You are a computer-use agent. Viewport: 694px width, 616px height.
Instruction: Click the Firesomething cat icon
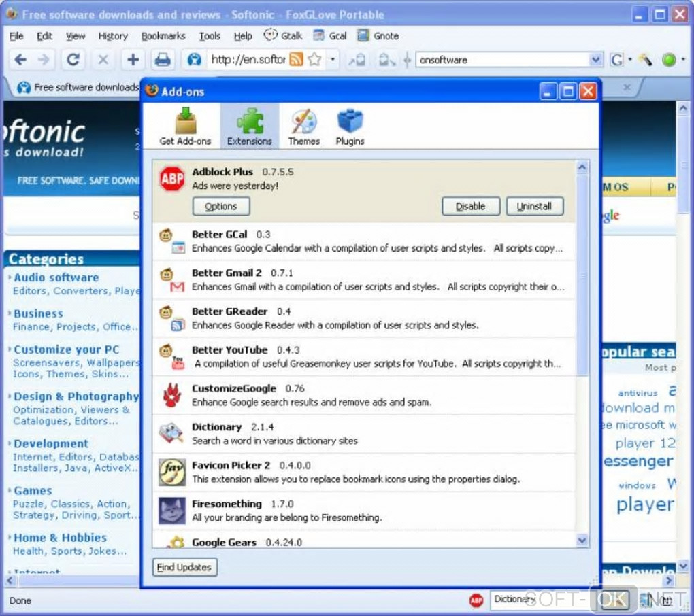(x=171, y=511)
